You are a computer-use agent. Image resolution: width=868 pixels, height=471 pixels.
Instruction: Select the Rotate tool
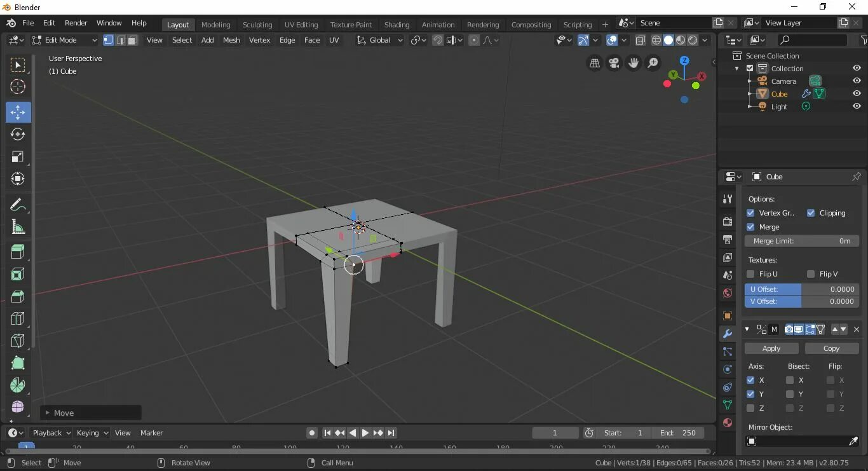point(18,134)
